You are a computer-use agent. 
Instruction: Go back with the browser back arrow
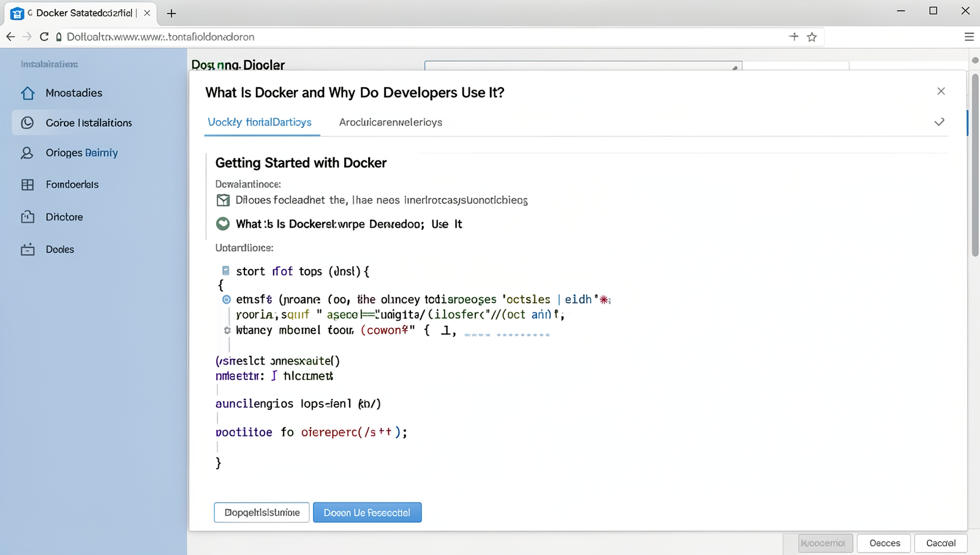tap(10, 37)
